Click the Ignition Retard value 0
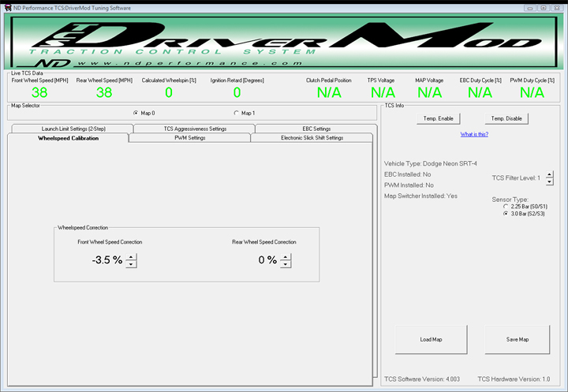This screenshot has height=392, width=568. click(x=237, y=93)
